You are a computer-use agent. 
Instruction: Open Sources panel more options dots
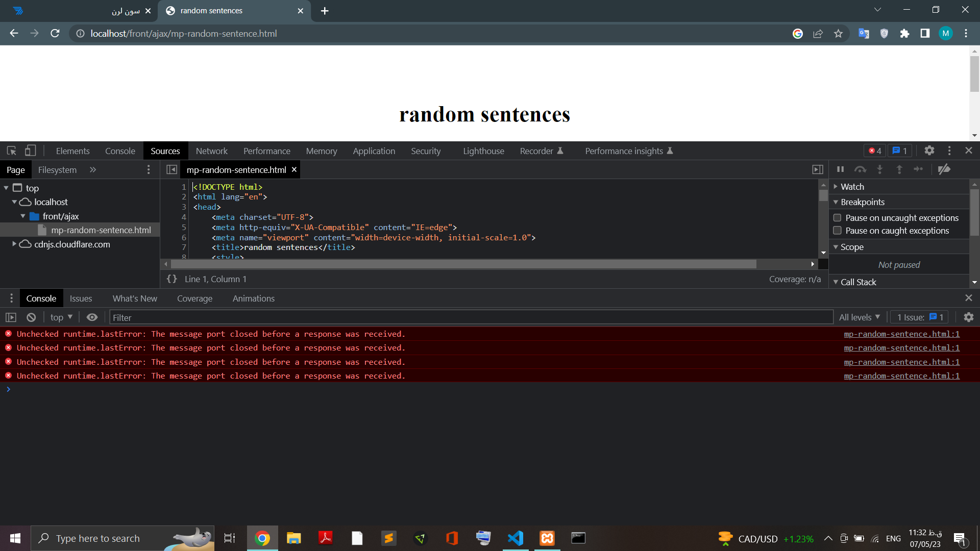click(x=149, y=170)
